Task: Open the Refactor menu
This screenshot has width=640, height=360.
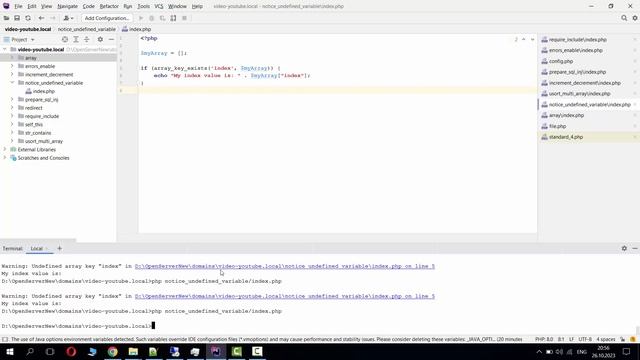Action: (109, 6)
